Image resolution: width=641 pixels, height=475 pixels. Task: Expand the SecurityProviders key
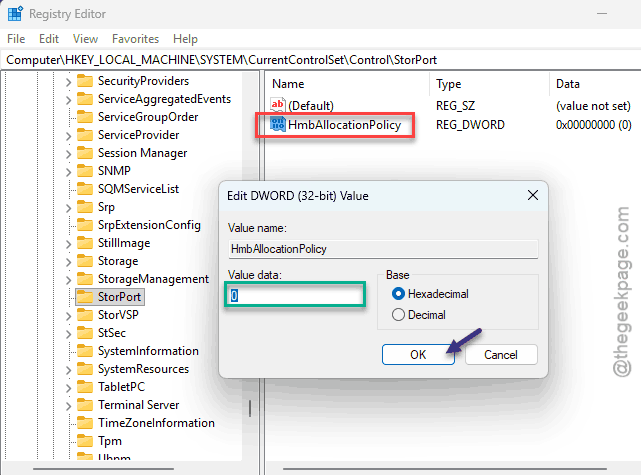tap(68, 82)
